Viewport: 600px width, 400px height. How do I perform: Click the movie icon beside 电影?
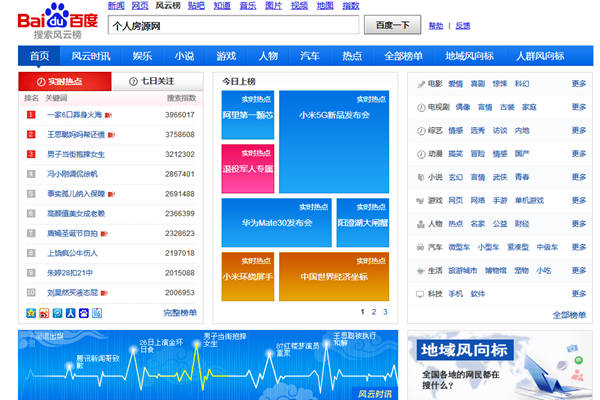point(421,84)
